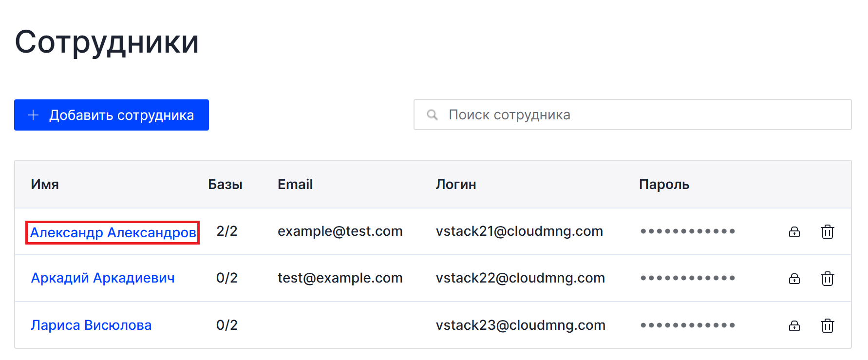Delete Лариса Висюлова with trash icon
Screen dimensions: 868x360
pos(828,325)
